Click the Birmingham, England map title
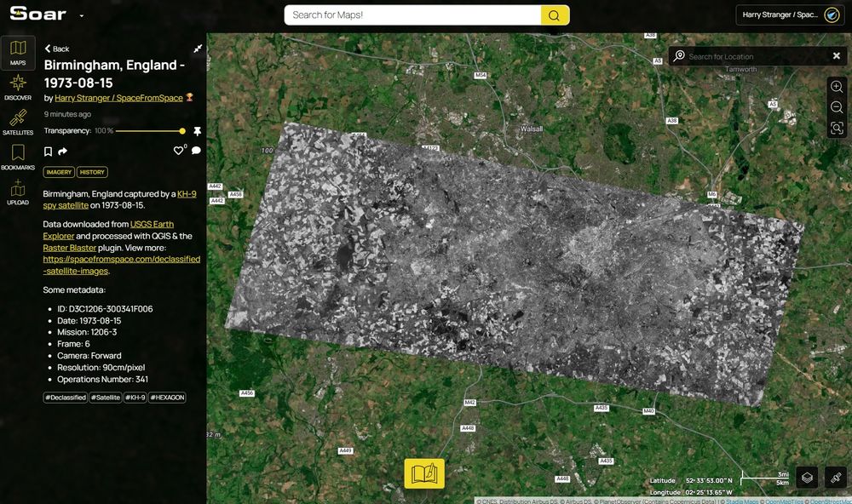This screenshot has height=504, width=852. pos(114,74)
